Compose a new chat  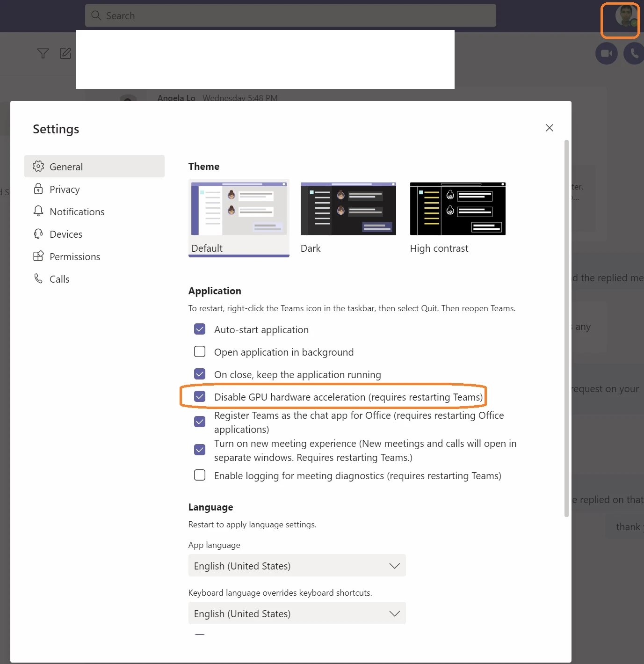(x=65, y=53)
